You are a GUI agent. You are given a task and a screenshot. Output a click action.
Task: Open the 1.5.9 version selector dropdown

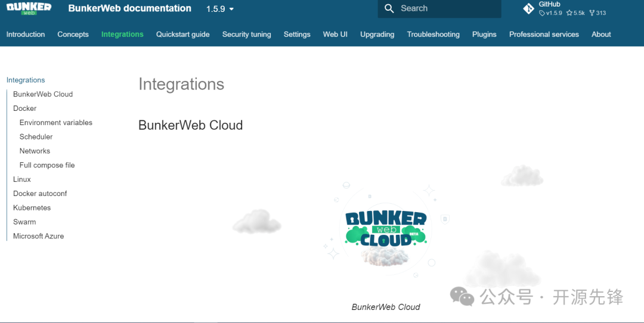(219, 9)
